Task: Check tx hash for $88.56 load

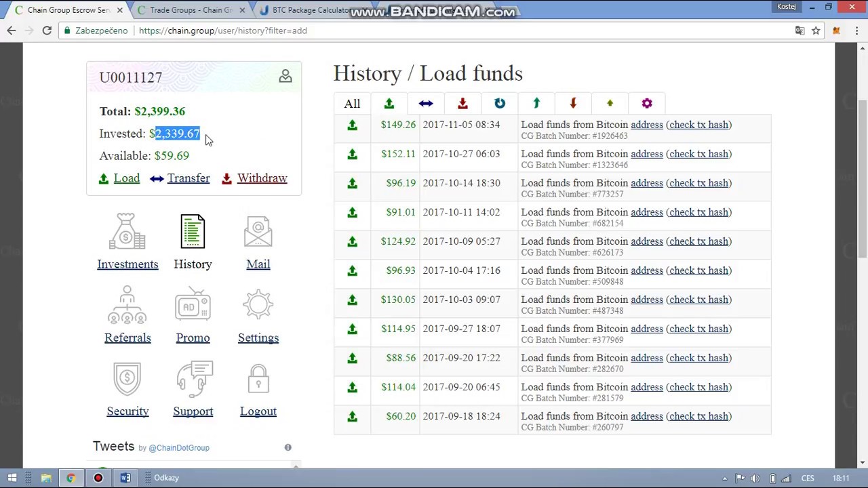Action: (x=698, y=358)
